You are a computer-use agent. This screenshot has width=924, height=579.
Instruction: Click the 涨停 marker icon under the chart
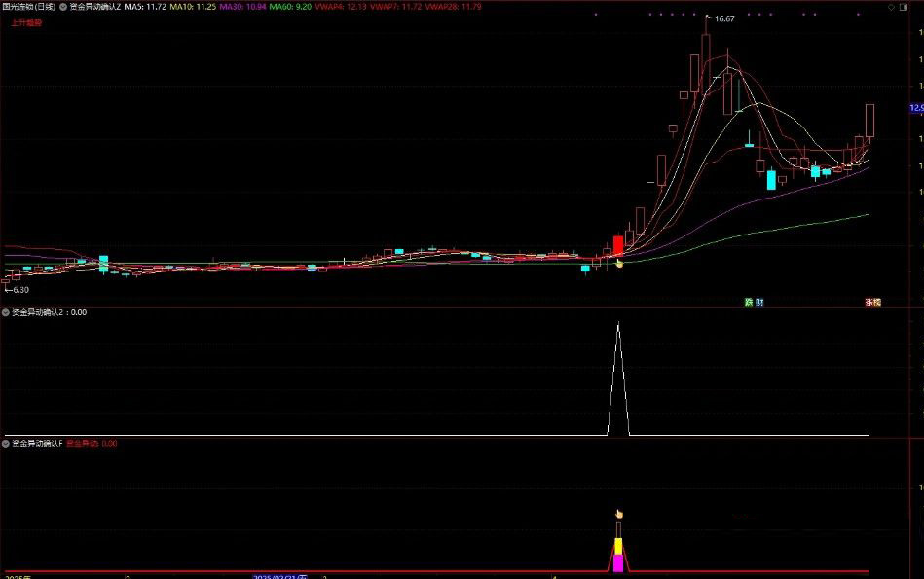[872, 303]
